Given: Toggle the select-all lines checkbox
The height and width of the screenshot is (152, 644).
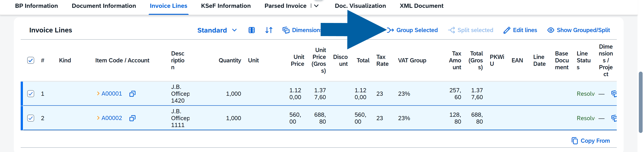Looking at the screenshot, I should [31, 60].
